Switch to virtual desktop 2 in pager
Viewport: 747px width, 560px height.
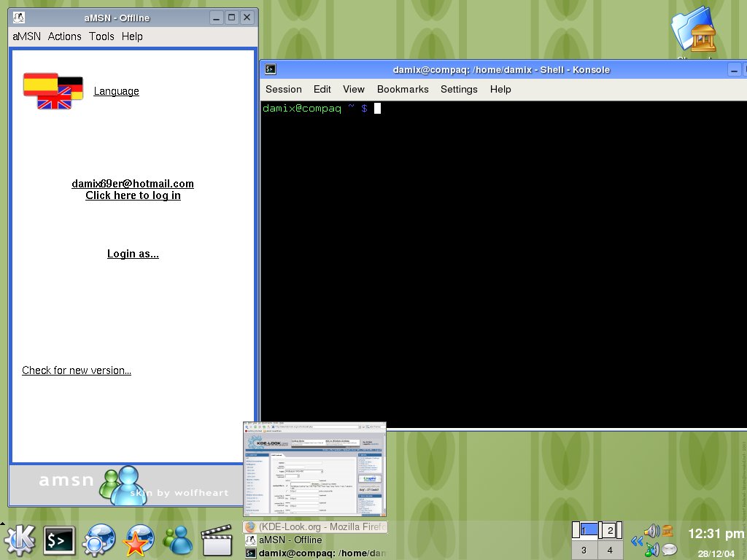pyautogui.click(x=611, y=529)
